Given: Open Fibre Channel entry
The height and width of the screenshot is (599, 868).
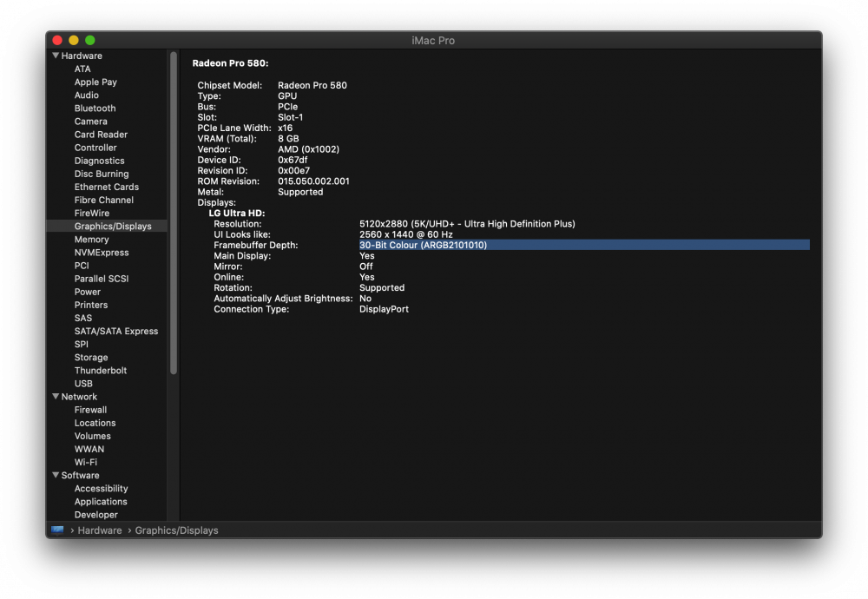Looking at the screenshot, I should tap(104, 200).
